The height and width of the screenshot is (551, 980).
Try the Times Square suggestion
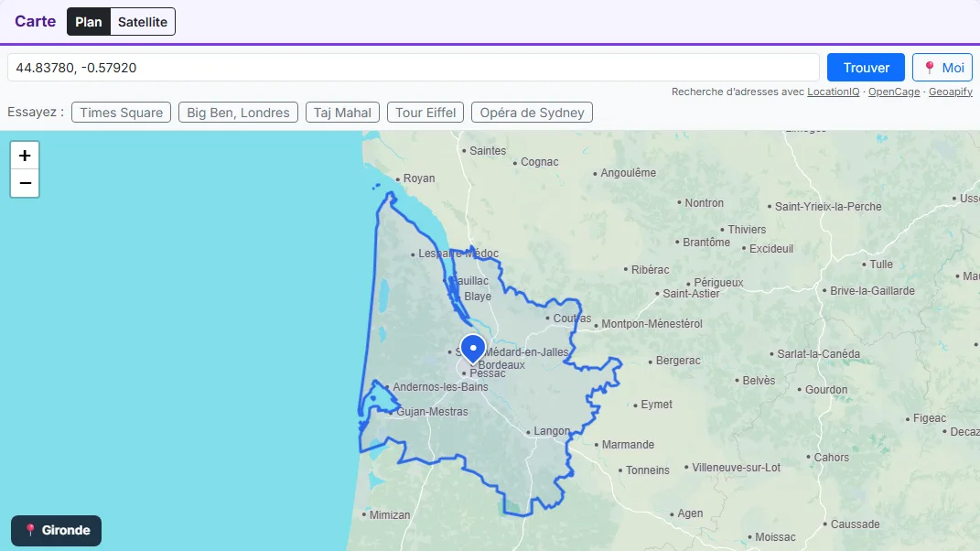(x=122, y=113)
